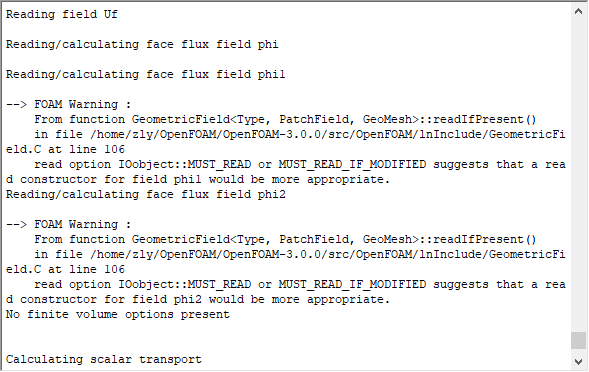
Task: Click the first 'From function GeometricField' line
Action: (285, 119)
